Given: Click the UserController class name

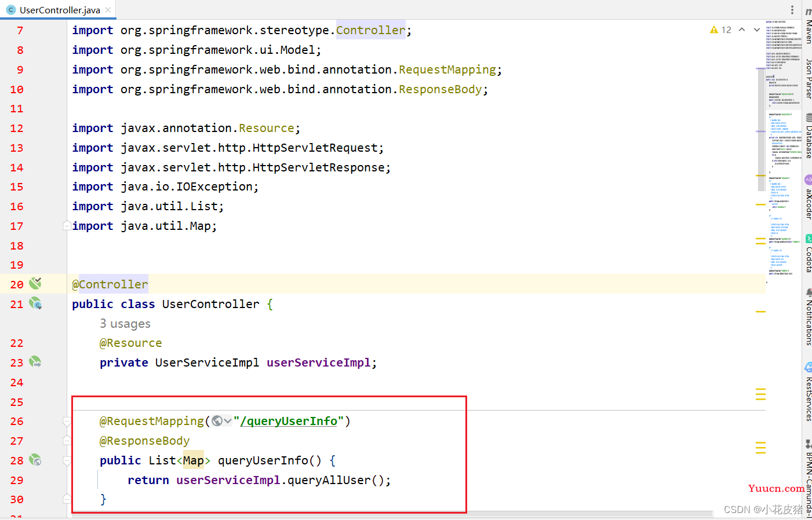Looking at the screenshot, I should coord(211,304).
